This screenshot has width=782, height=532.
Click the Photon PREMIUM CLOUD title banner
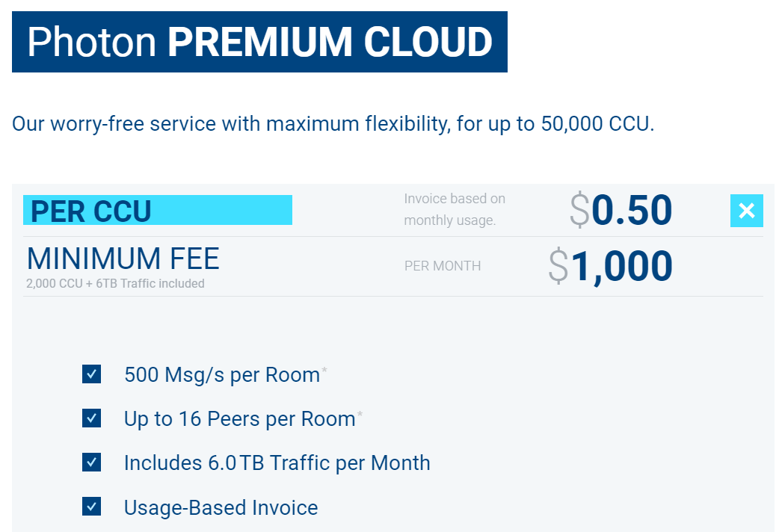pos(259,42)
